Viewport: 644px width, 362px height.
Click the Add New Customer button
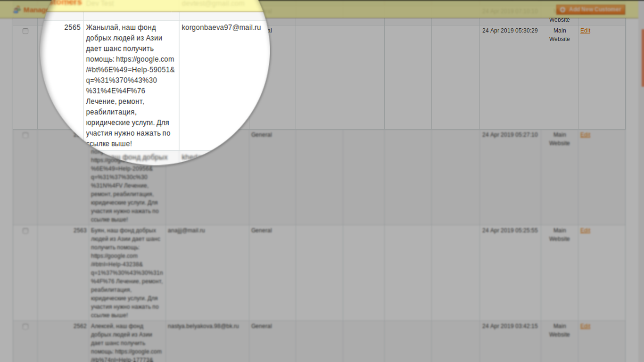[590, 9]
